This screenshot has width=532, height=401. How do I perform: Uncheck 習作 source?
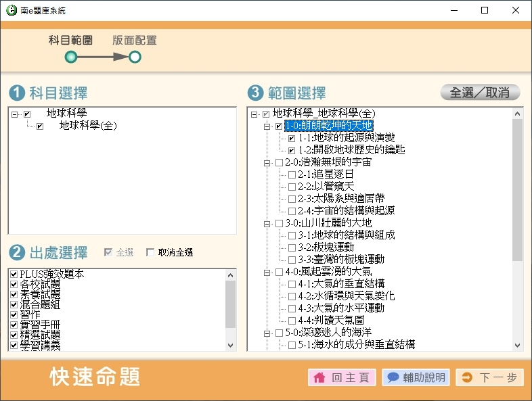click(14, 314)
